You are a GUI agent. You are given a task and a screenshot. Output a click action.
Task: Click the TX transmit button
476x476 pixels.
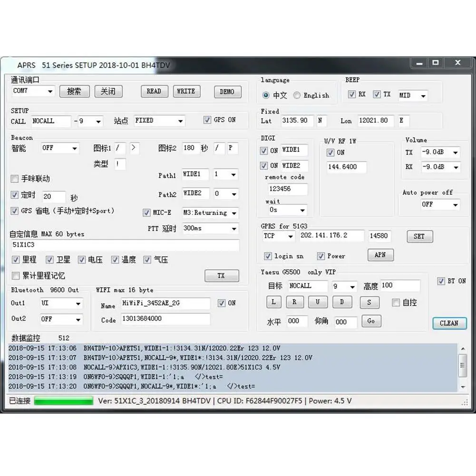[221, 275]
